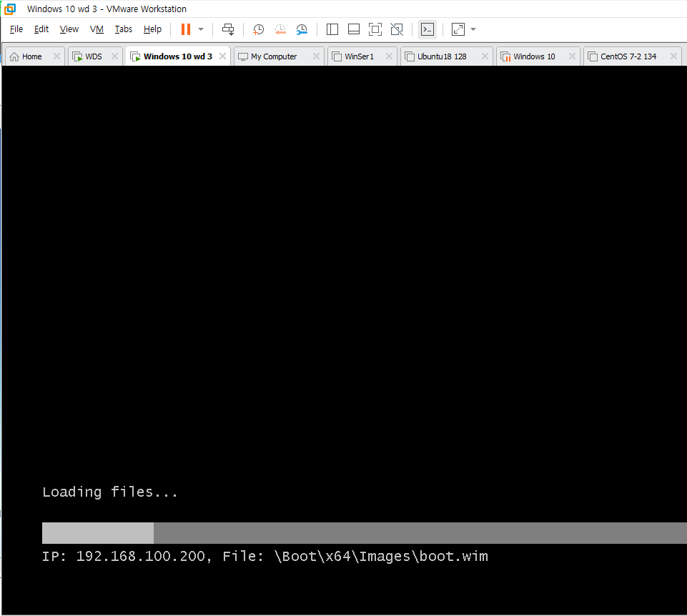Screen dimensions: 687x616
Task: Open the VM menu
Action: [97, 29]
